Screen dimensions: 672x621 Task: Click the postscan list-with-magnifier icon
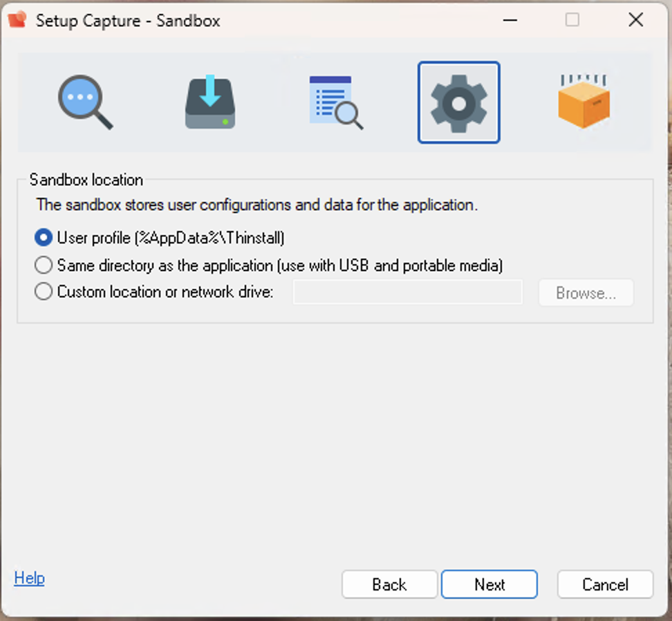click(x=335, y=102)
